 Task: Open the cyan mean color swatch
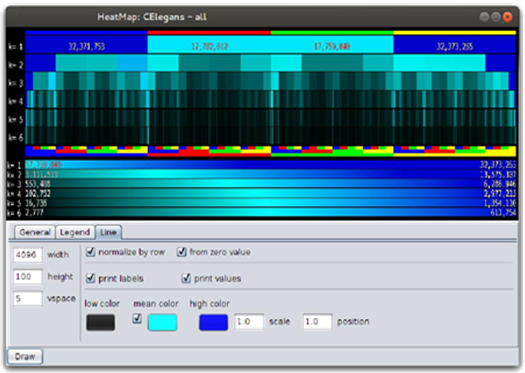[162, 322]
